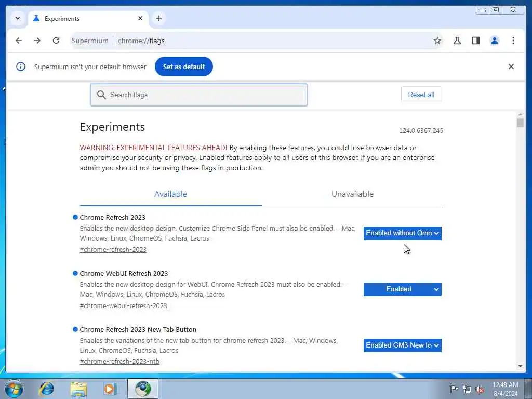Click the taskbar clock showing 12:48 AM
Viewport: 532px width, 399px height.
pyautogui.click(x=506, y=389)
